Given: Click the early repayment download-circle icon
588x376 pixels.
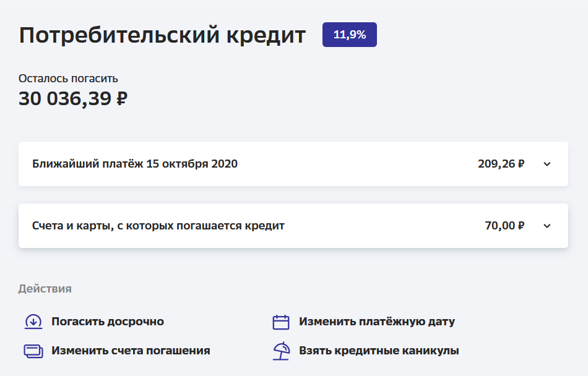Looking at the screenshot, I should tap(33, 322).
